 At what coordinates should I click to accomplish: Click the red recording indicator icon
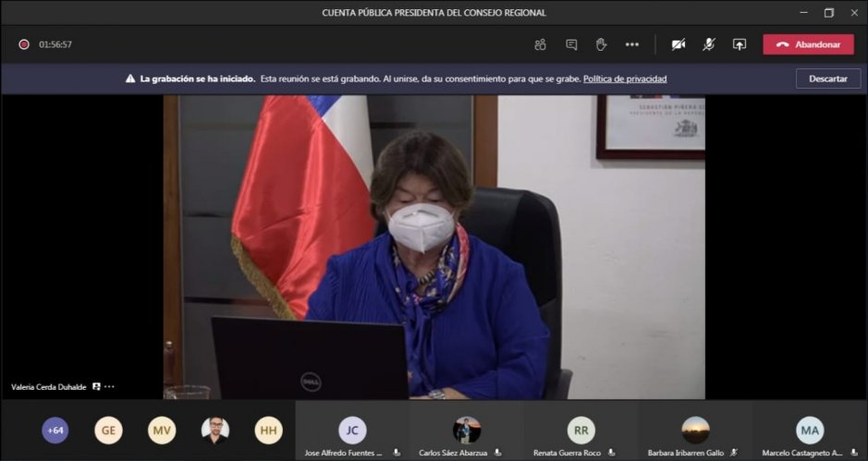click(x=24, y=44)
